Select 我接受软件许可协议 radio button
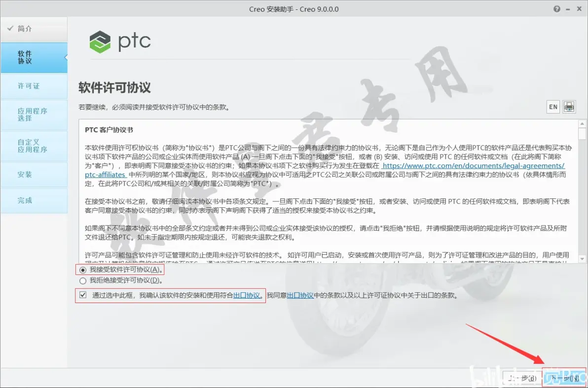 click(83, 270)
